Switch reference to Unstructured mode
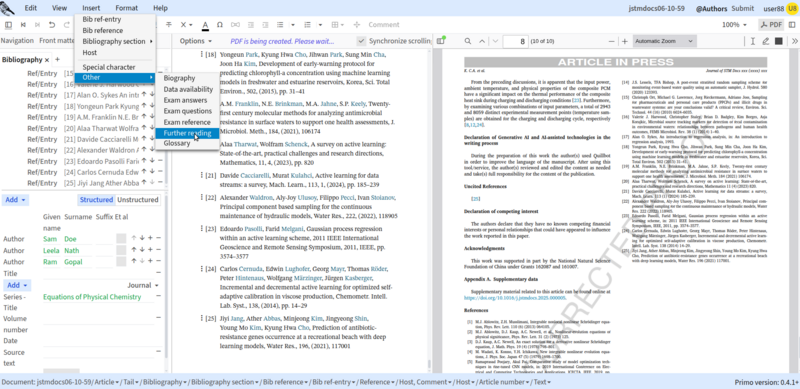Image resolution: width=800 pixels, height=389 pixels. [x=137, y=200]
